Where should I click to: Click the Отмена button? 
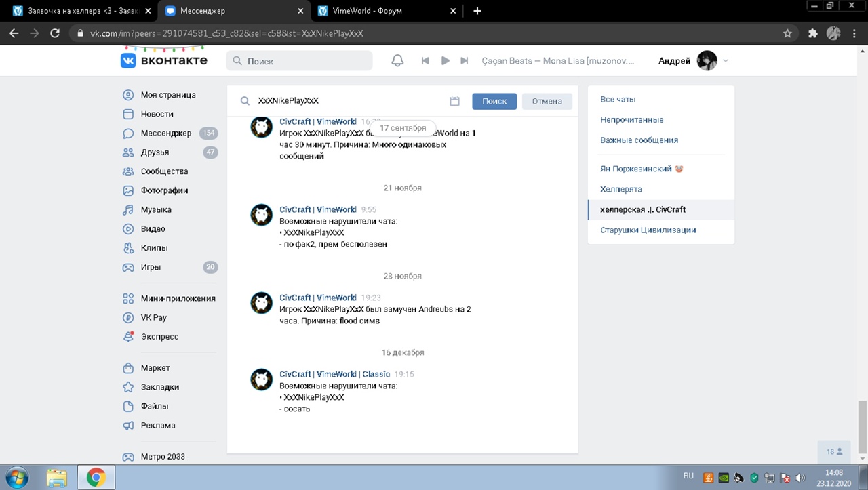click(x=547, y=101)
